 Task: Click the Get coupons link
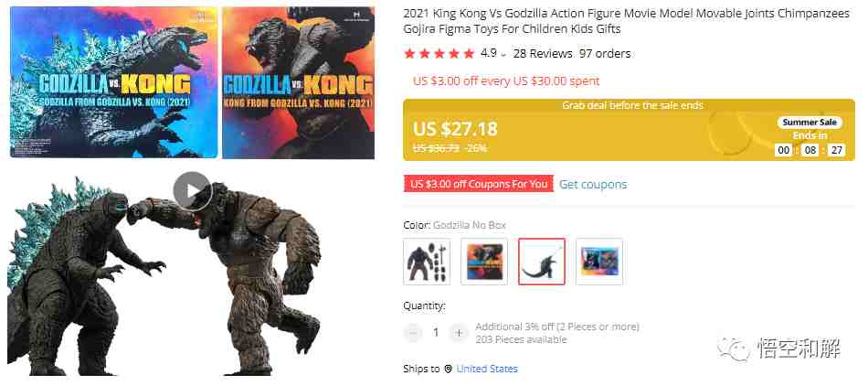coord(593,185)
